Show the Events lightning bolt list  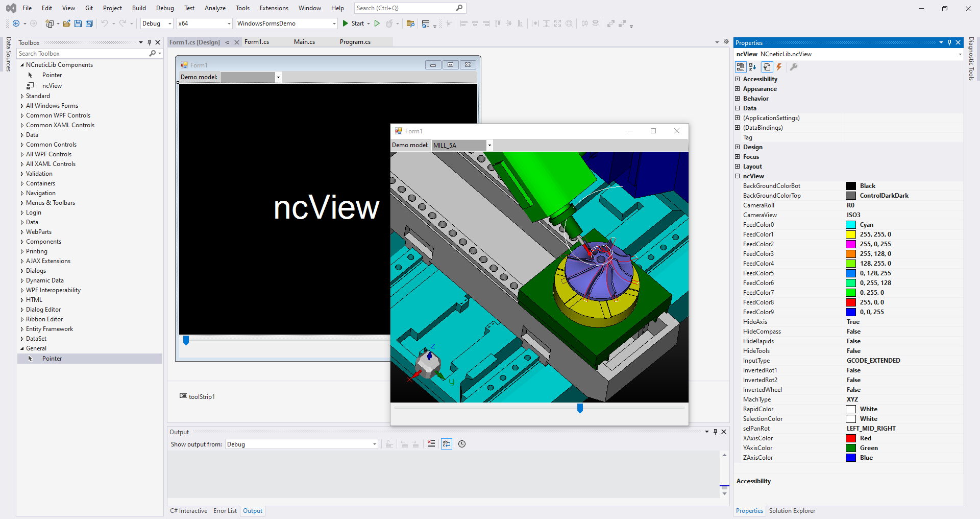click(x=779, y=67)
